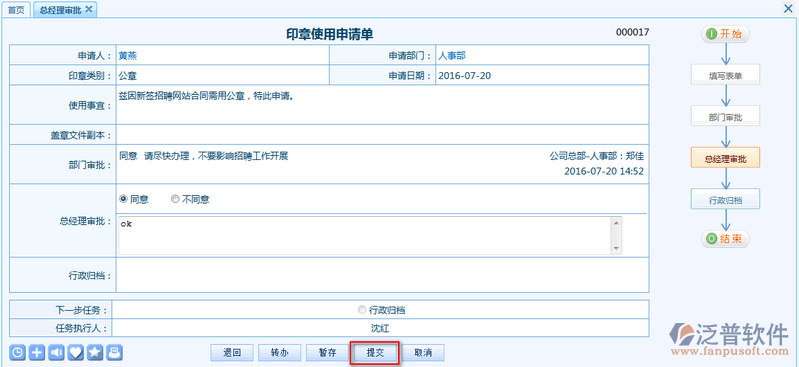799x367 pixels.
Task: Click task executor name 沈红
Action: 381,328
